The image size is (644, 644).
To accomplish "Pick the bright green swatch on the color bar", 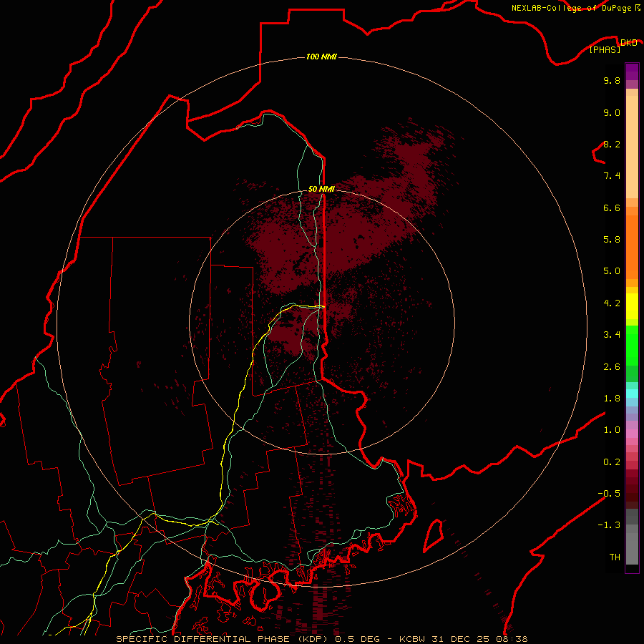I will [x=632, y=346].
